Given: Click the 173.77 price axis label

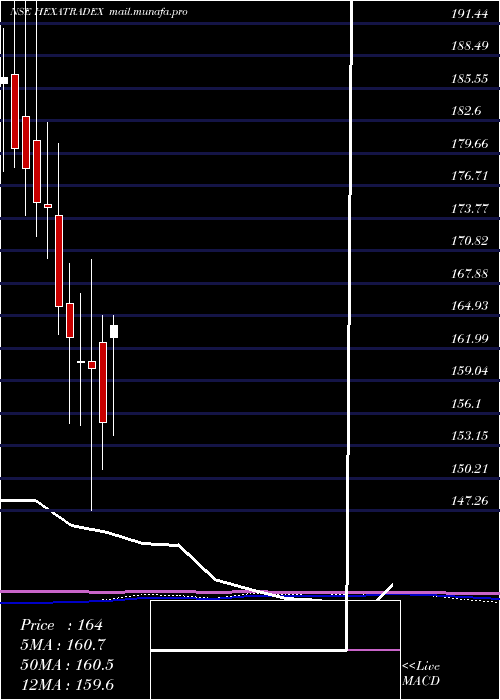Looking at the screenshot, I should coord(469,208).
